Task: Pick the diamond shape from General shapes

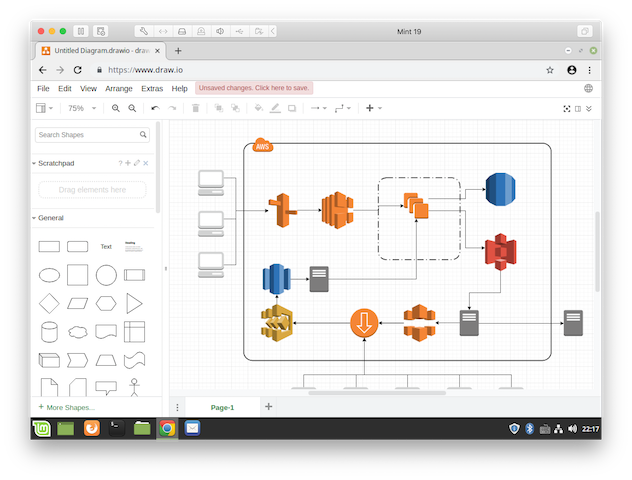Action: tap(48, 303)
